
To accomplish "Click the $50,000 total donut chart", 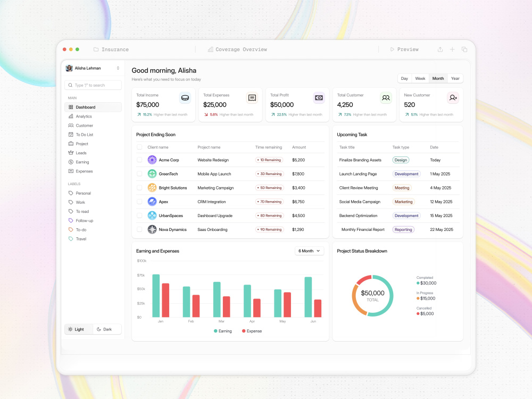I will click(372, 295).
